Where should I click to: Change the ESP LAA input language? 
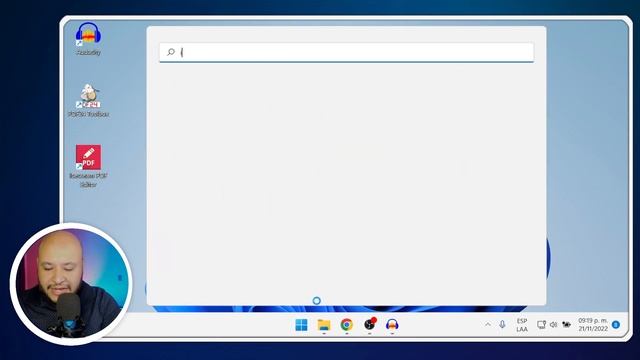coord(522,325)
